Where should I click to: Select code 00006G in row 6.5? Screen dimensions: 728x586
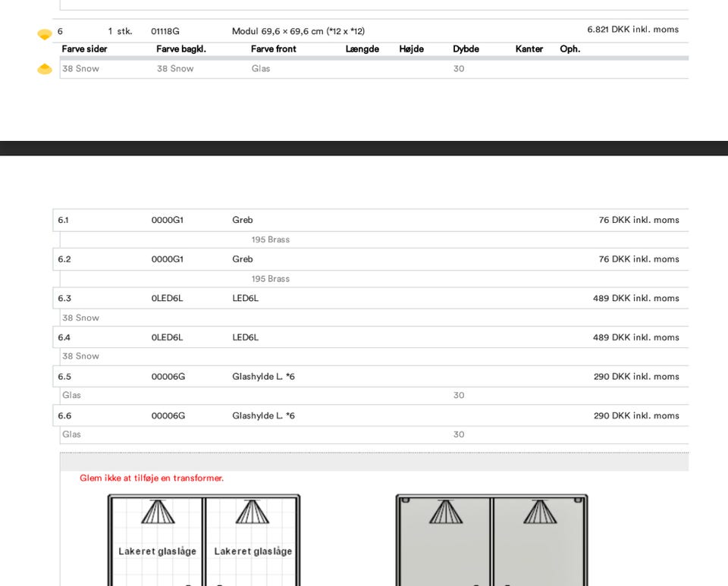pos(168,376)
